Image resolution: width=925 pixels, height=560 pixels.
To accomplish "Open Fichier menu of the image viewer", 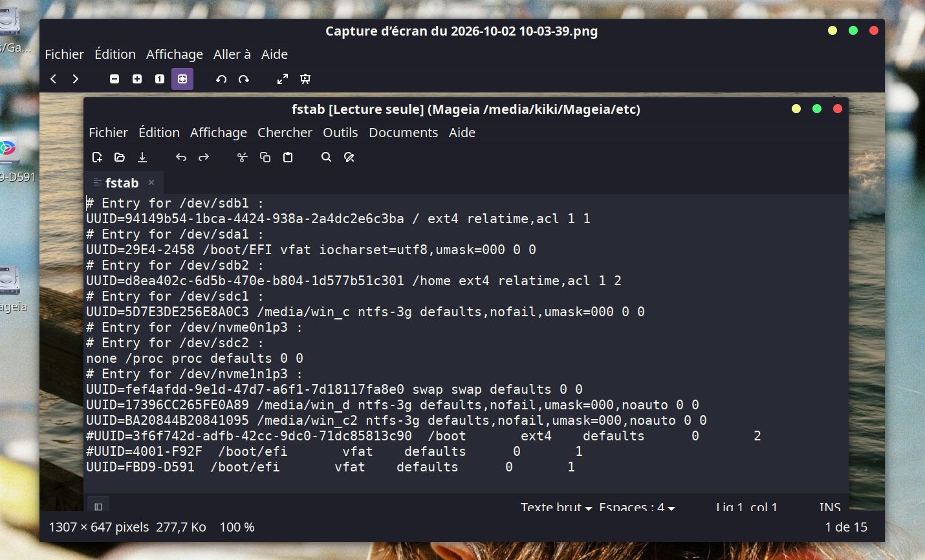I will [64, 54].
